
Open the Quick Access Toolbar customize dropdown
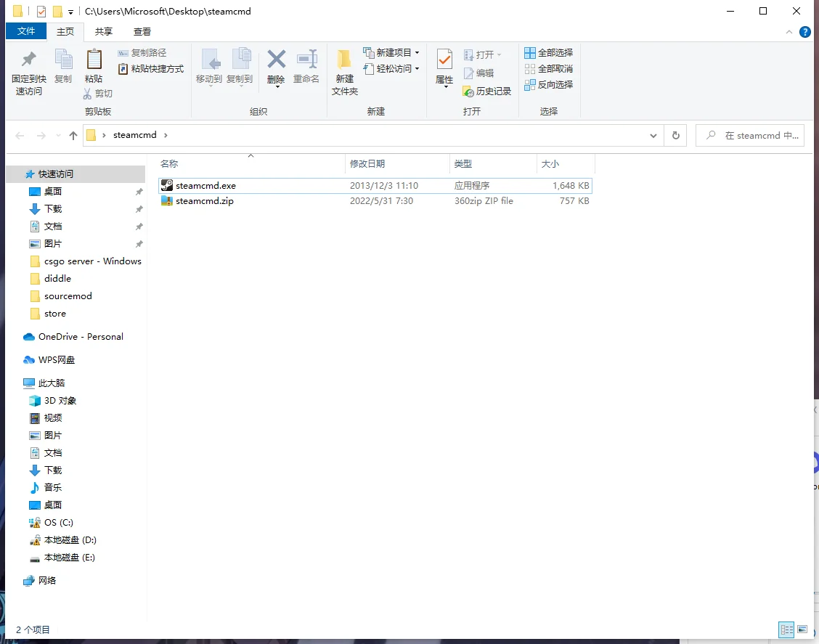(x=70, y=12)
